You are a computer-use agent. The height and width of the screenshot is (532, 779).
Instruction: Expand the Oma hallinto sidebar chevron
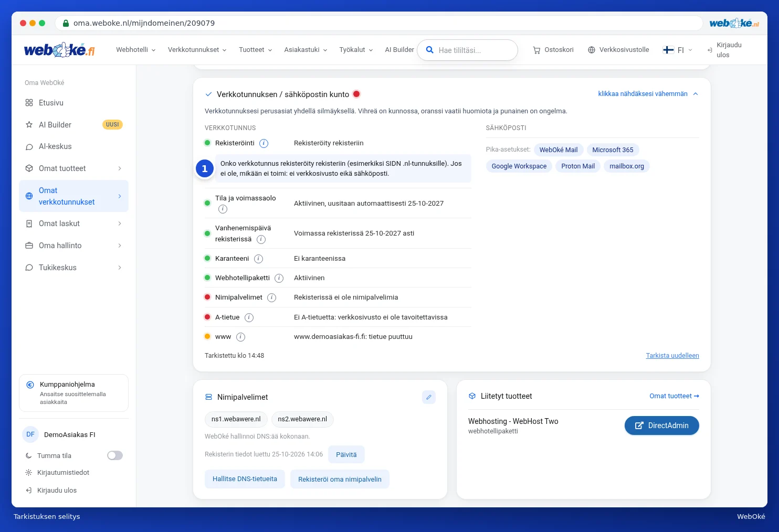coord(120,246)
